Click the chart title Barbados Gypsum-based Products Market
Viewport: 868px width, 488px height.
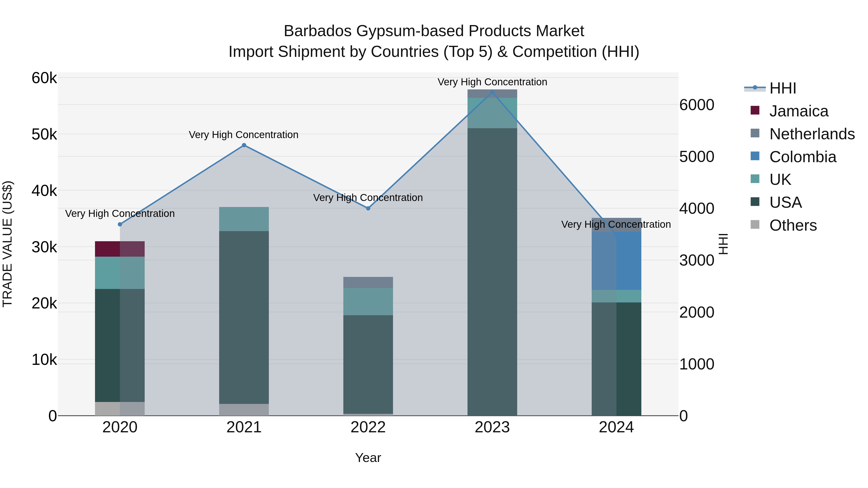(434, 31)
